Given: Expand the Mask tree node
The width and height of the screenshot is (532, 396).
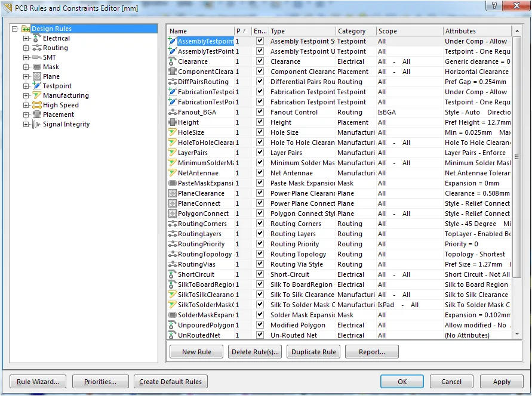Looking at the screenshot, I should coord(26,67).
